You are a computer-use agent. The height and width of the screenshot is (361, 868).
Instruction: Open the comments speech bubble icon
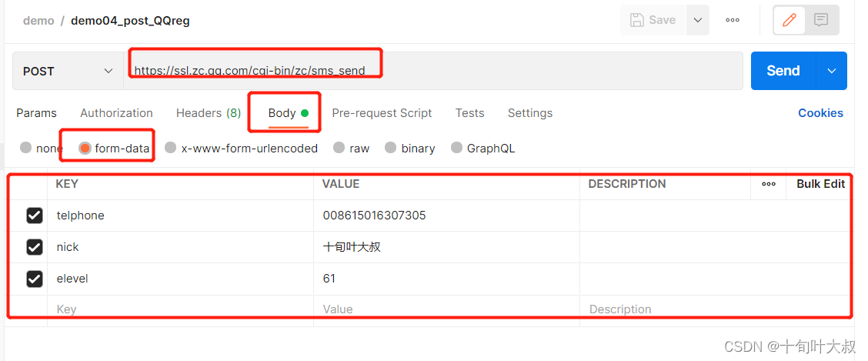821,20
